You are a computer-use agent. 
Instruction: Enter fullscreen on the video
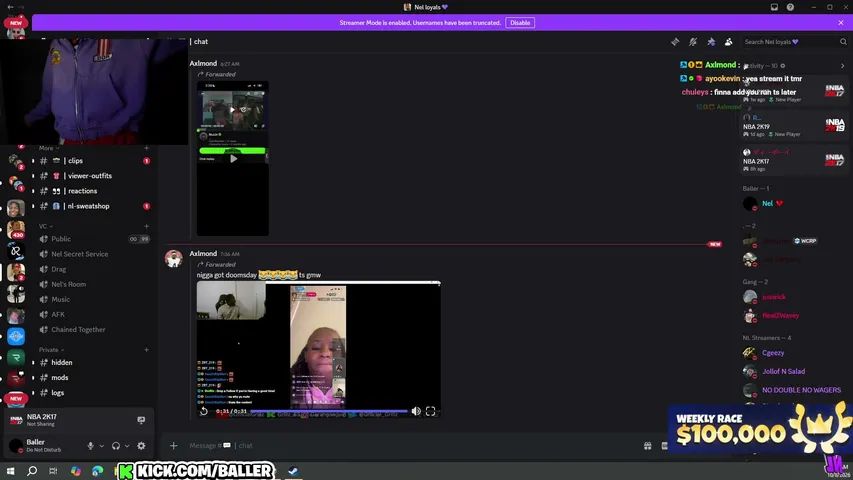[x=430, y=411]
